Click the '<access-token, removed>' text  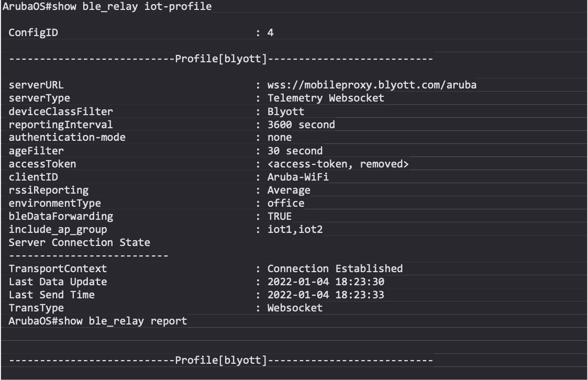(338, 164)
